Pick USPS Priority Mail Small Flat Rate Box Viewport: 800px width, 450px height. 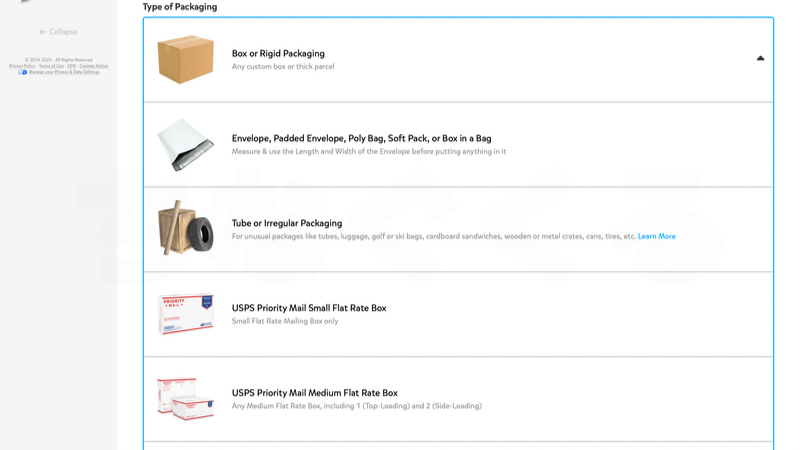pyautogui.click(x=458, y=314)
